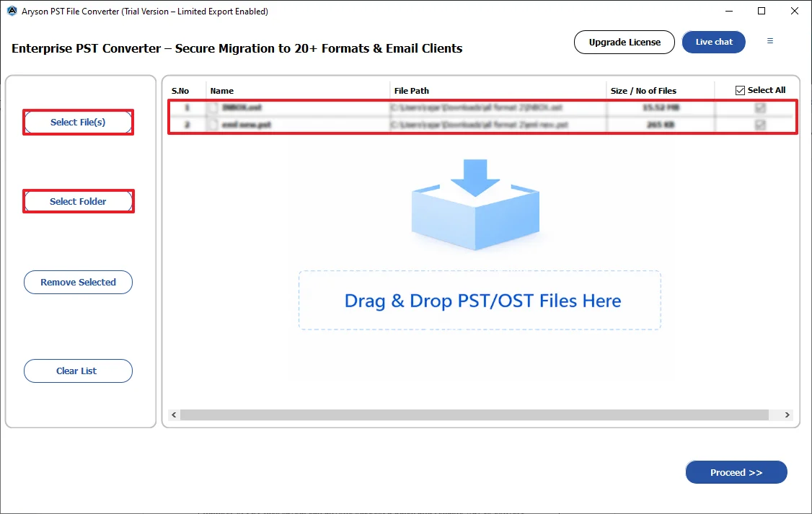Select serial number 1 cell
The width and height of the screenshot is (812, 514).
point(187,107)
